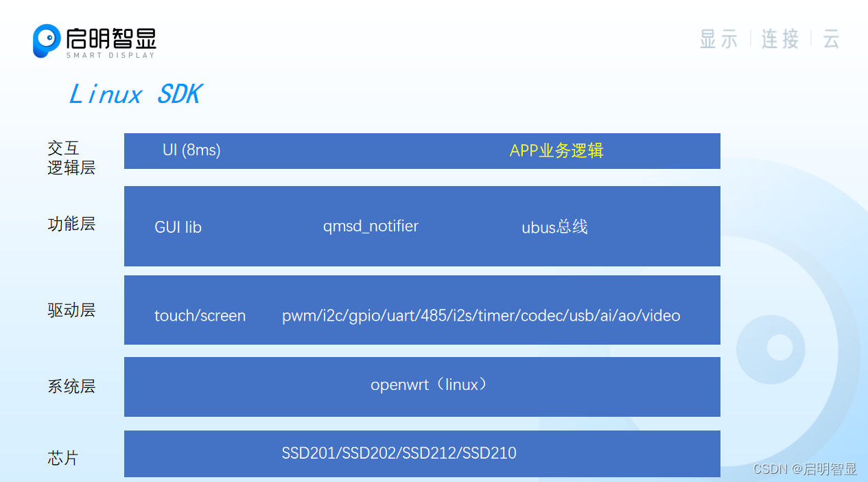Click the '启明智显' brand name text
Viewport: 868px width, 482px height.
(111, 37)
